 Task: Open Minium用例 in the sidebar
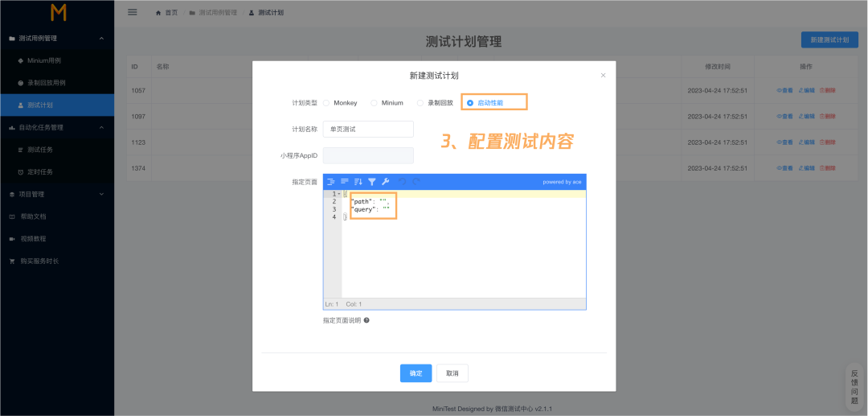click(57, 60)
